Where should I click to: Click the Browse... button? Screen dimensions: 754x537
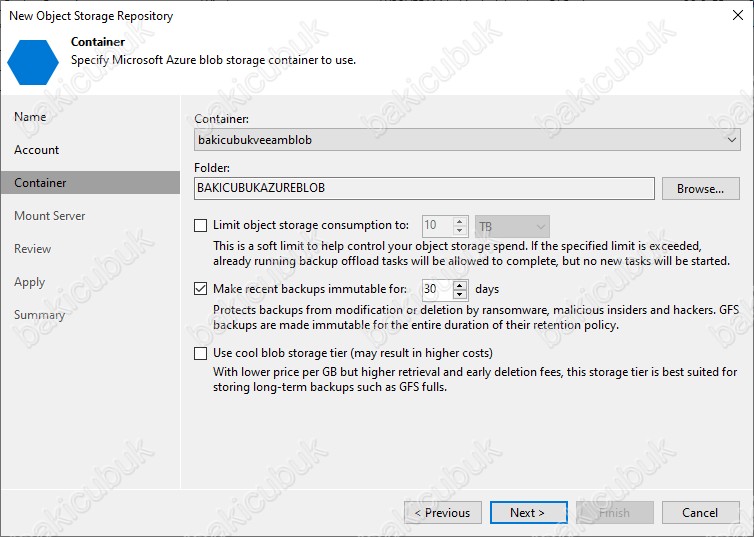point(701,188)
